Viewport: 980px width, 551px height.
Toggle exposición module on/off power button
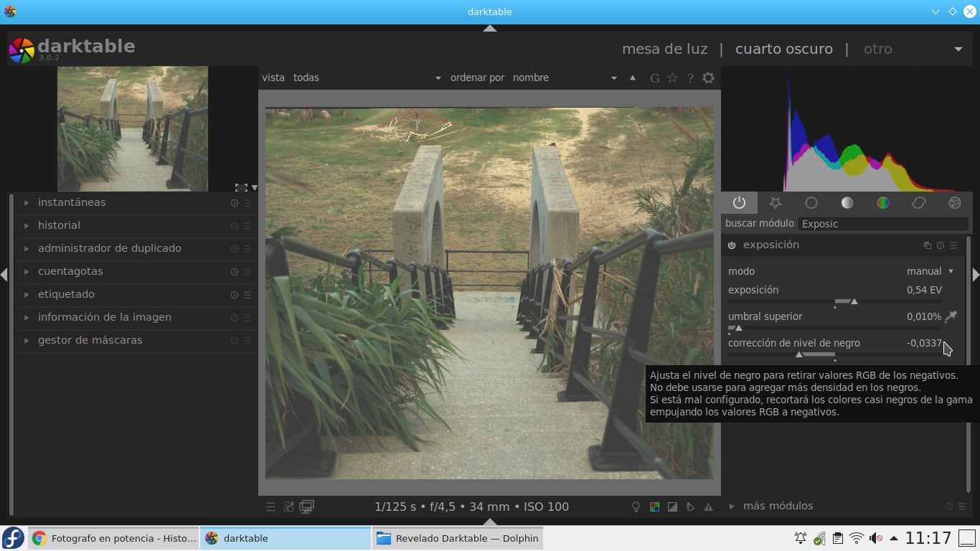pos(732,245)
